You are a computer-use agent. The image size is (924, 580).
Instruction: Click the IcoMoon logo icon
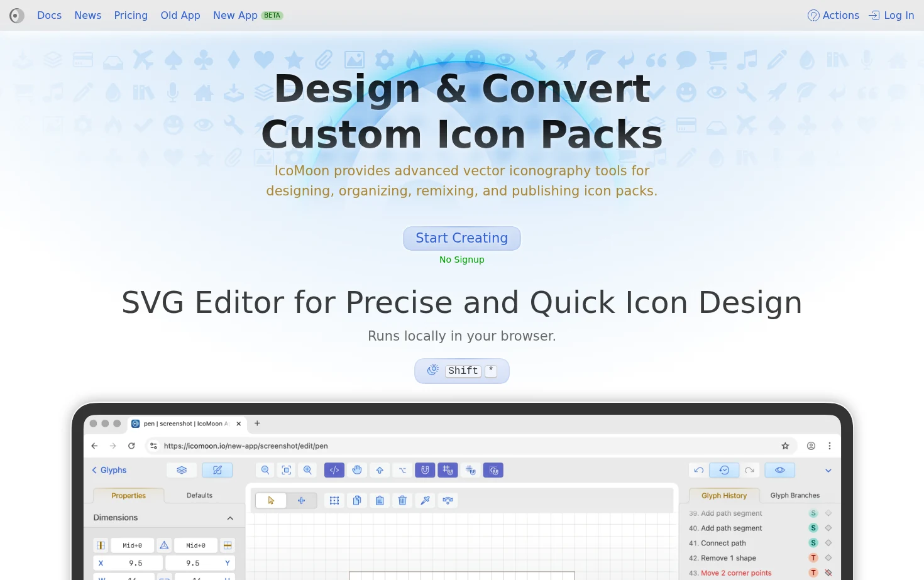tap(17, 15)
